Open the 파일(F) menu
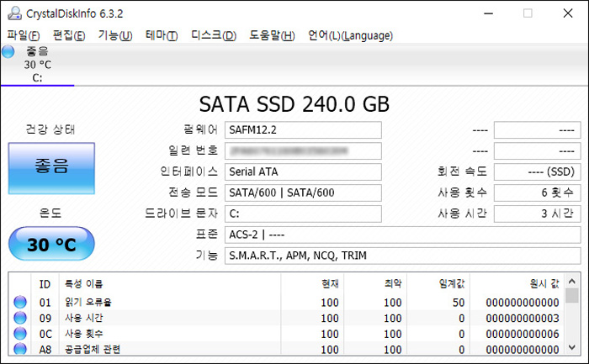Image resolution: width=589 pixels, height=364 pixels. point(23,35)
